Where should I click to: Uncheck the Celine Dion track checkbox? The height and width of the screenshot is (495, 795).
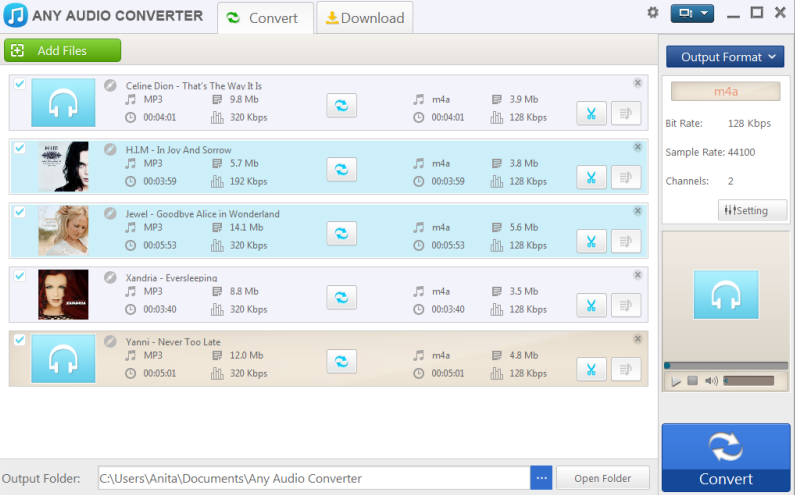coord(19,84)
